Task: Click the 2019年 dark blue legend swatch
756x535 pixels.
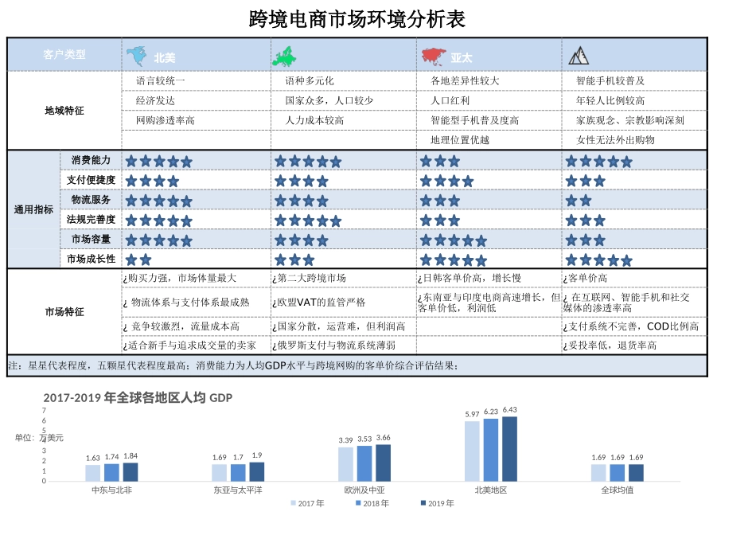Action: [x=423, y=503]
